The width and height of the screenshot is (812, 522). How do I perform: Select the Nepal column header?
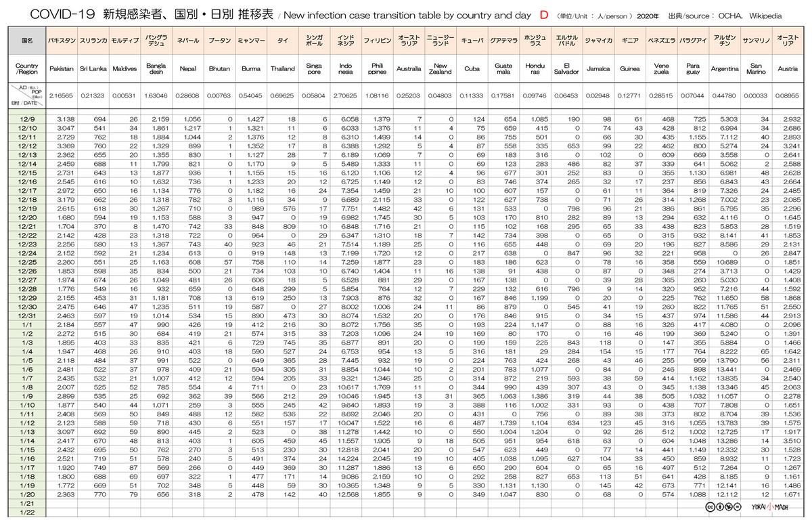187,69
